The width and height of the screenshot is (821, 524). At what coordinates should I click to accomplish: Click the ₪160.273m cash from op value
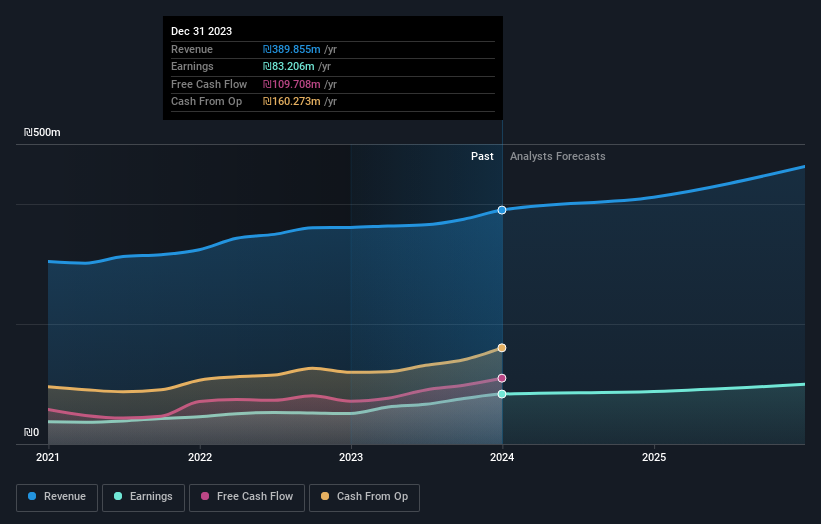coord(292,102)
